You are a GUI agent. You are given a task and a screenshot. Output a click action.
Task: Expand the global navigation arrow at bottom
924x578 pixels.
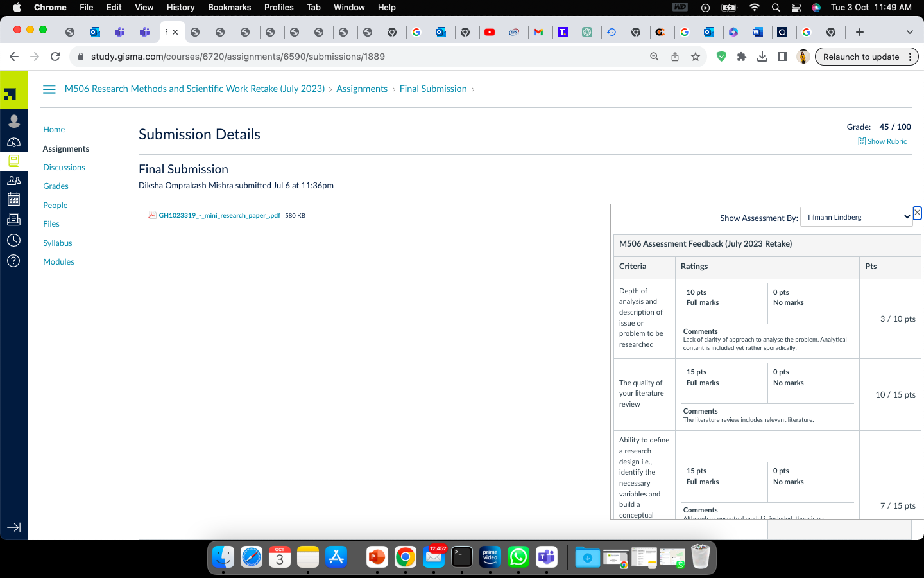[13, 527]
